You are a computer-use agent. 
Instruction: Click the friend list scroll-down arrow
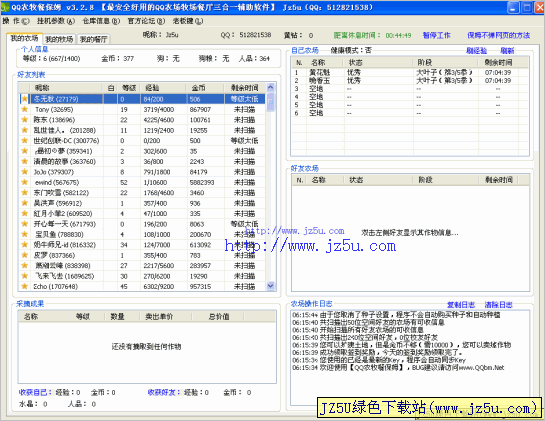click(271, 286)
